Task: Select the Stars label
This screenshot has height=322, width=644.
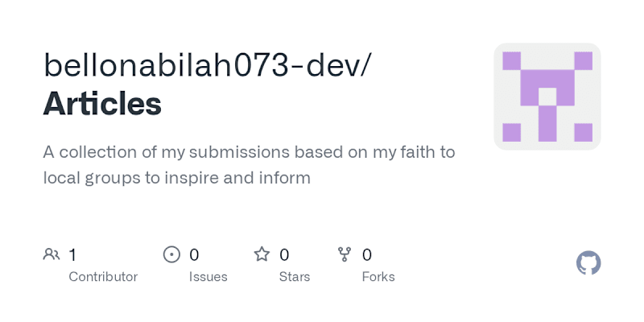Action: [295, 277]
